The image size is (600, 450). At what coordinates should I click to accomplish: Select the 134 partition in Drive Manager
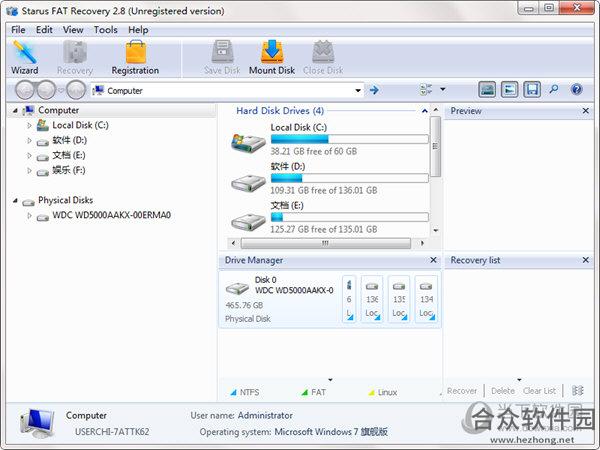(x=426, y=299)
